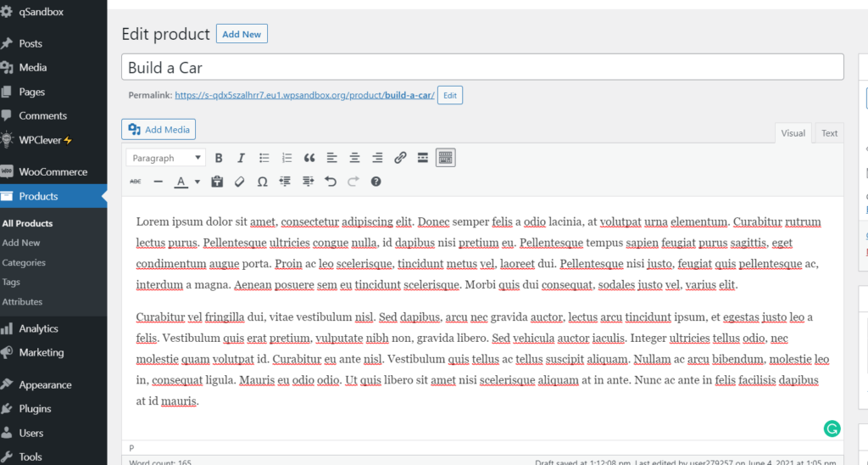The width and height of the screenshot is (868, 465).
Task: Decrease paragraph indent
Action: click(285, 182)
